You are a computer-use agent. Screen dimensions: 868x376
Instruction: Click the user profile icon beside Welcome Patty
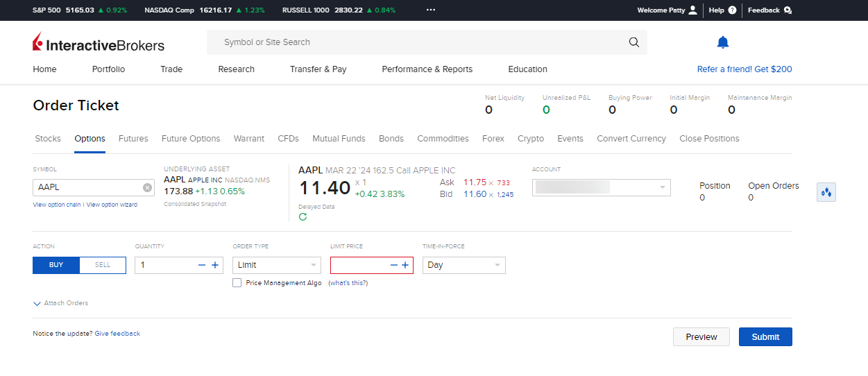pos(692,10)
